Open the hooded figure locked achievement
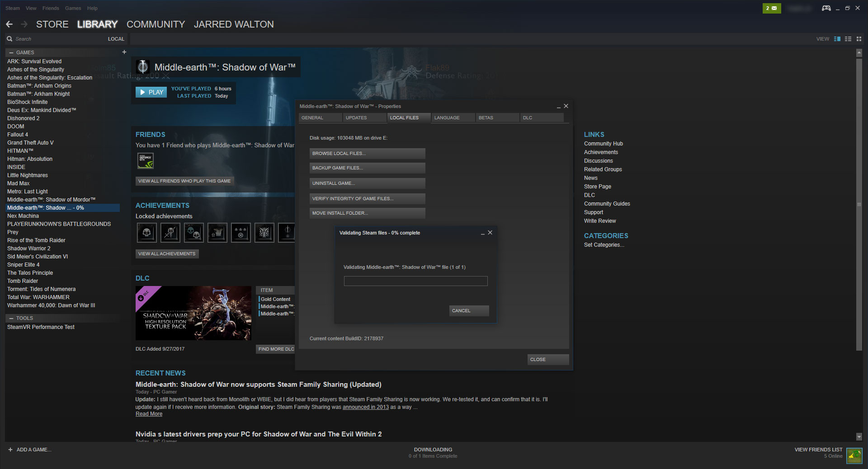Image resolution: width=868 pixels, height=469 pixels. (264, 233)
